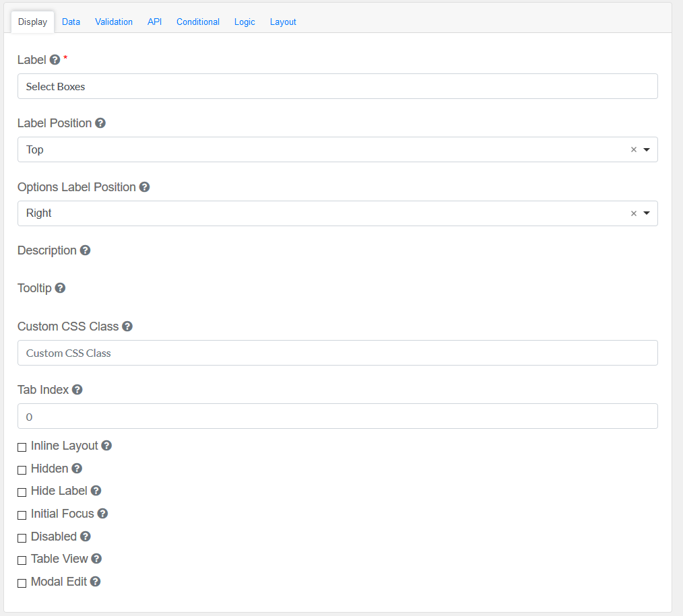The height and width of the screenshot is (616, 683).
Task: Click the help icon next to Label
Action: click(x=55, y=60)
